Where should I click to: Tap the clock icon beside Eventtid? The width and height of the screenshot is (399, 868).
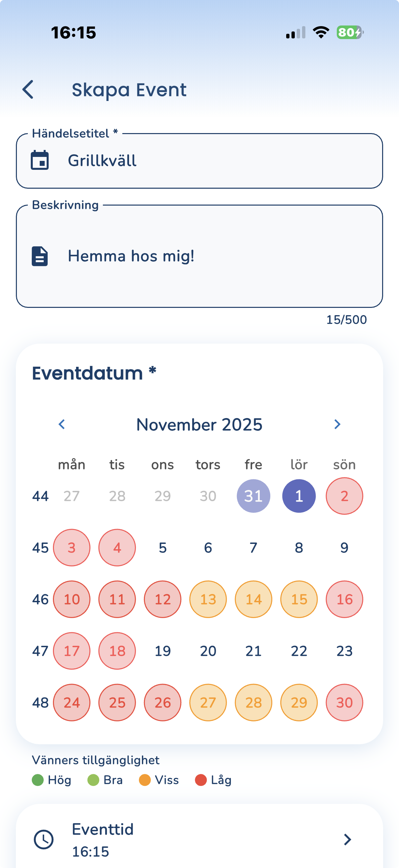click(44, 839)
